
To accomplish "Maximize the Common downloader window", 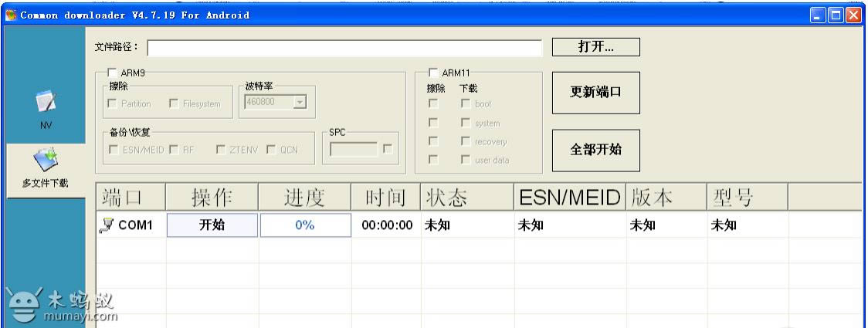I will pos(836,15).
